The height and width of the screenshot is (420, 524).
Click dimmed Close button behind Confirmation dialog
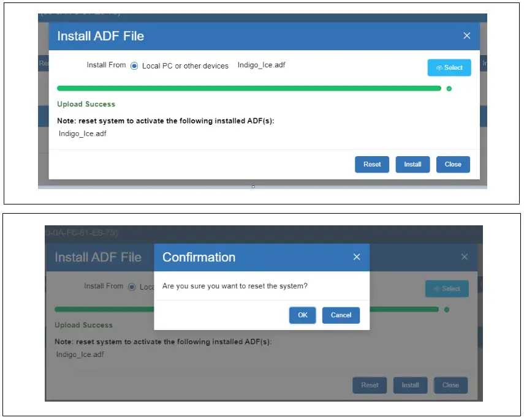[450, 385]
